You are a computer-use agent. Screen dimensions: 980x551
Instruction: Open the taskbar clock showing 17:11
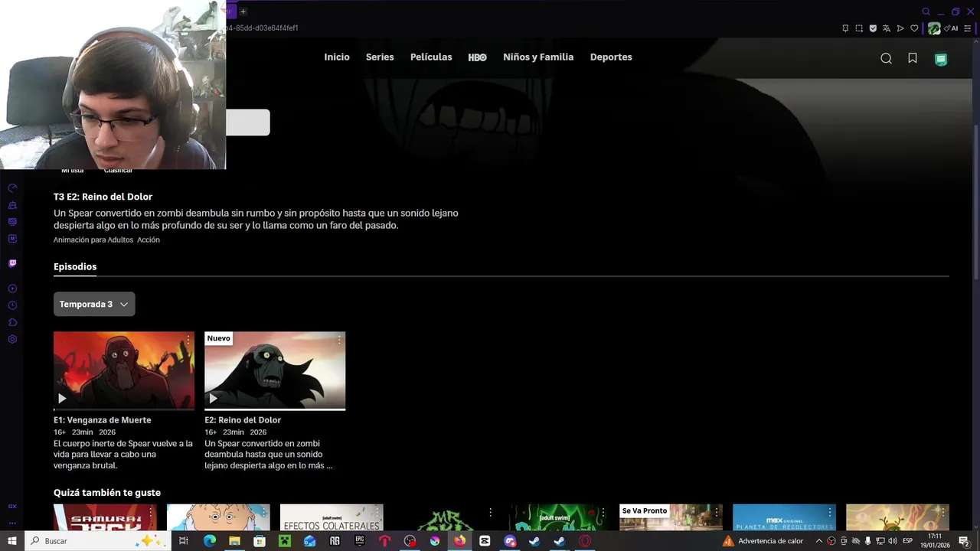(x=935, y=541)
